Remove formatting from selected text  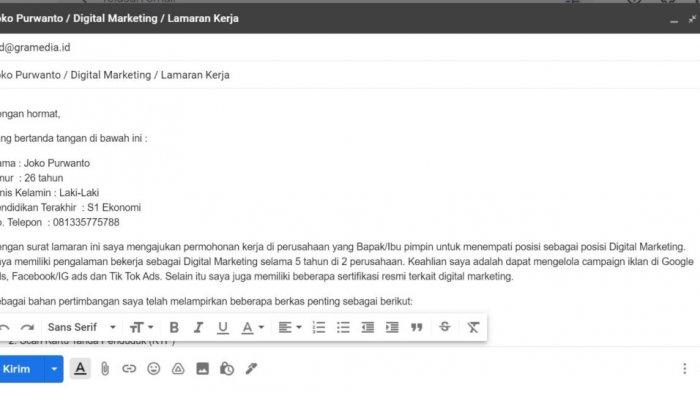point(473,327)
